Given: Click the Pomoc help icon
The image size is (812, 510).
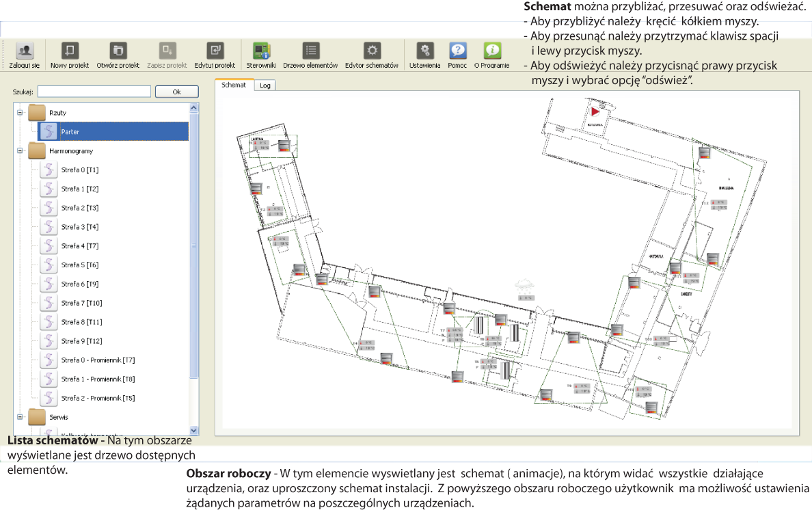Looking at the screenshot, I should (457, 51).
